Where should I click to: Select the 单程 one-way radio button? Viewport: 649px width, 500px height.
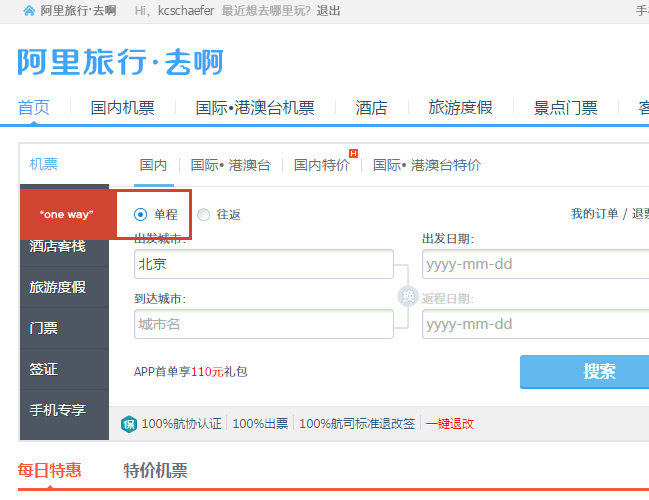(140, 214)
